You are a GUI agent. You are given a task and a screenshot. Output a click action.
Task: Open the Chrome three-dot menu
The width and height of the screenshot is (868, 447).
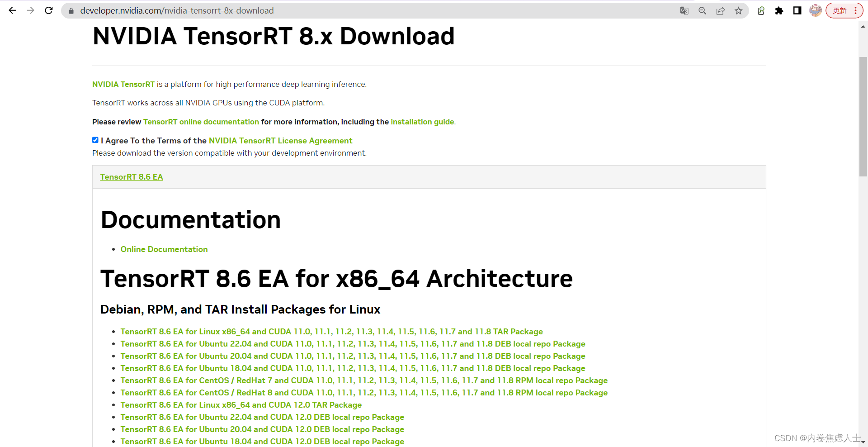pyautogui.click(x=856, y=10)
